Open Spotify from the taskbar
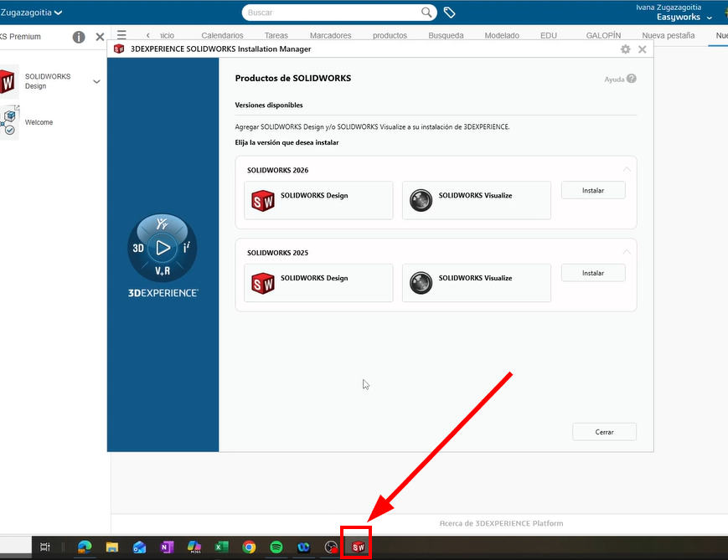728x560 pixels. (x=276, y=547)
